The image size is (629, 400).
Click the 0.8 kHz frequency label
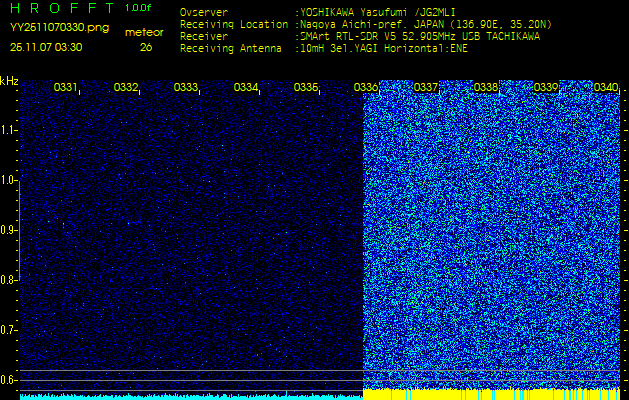[8, 280]
